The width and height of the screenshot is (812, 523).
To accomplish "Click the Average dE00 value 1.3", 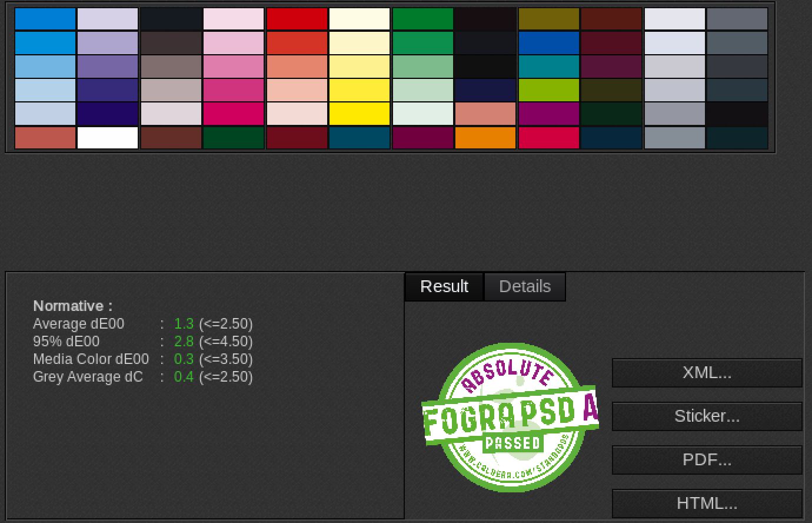I will (184, 324).
